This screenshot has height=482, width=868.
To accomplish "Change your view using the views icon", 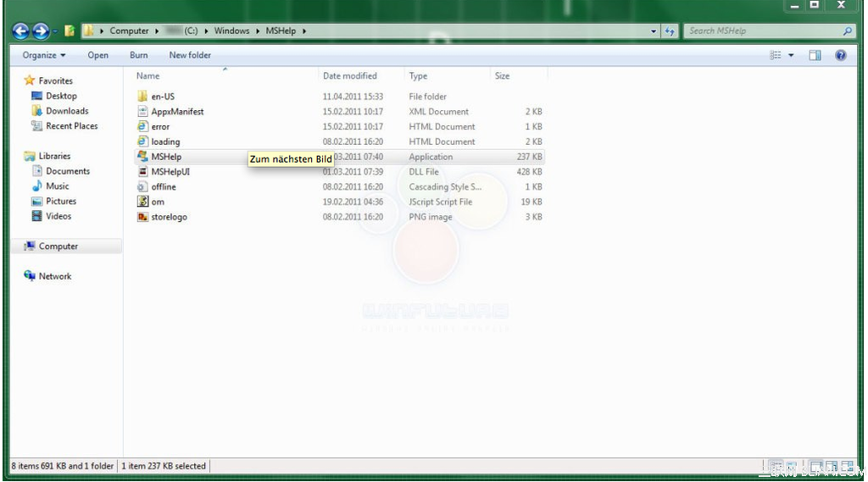I will point(776,55).
